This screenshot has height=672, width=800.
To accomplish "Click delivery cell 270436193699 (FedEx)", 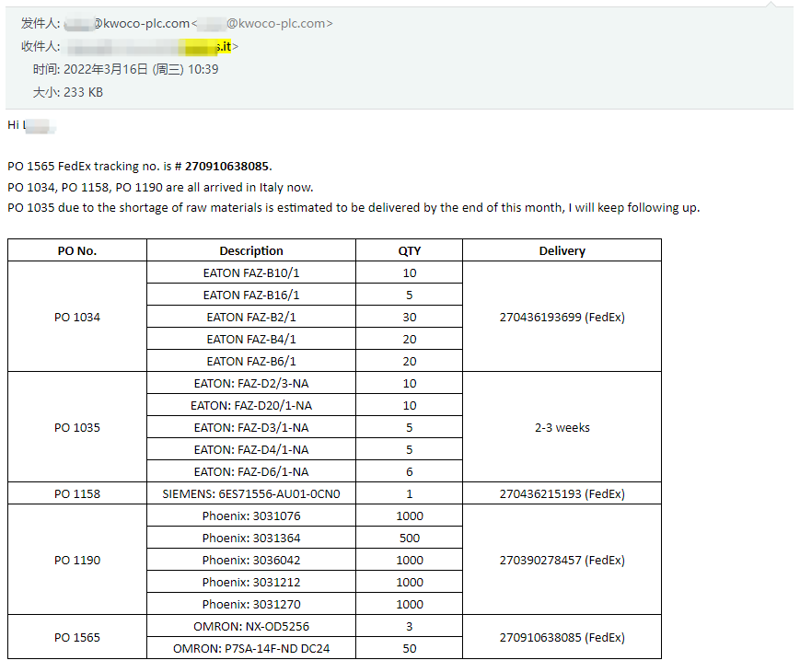I will click(x=562, y=317).
